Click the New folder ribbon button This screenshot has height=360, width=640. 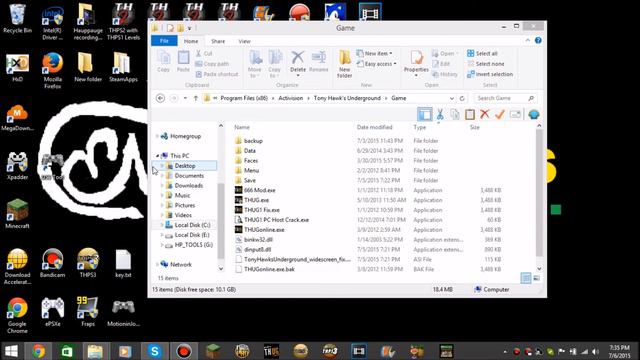[344, 64]
